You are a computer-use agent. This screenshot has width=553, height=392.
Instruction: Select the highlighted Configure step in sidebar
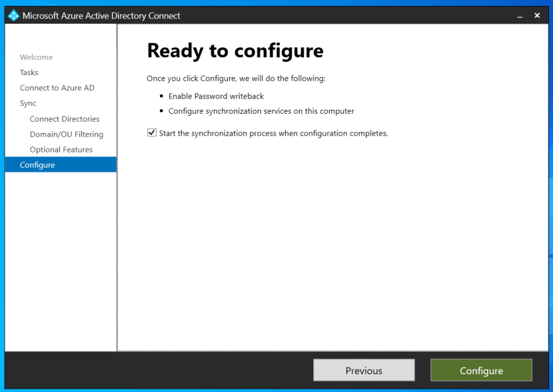tap(38, 165)
